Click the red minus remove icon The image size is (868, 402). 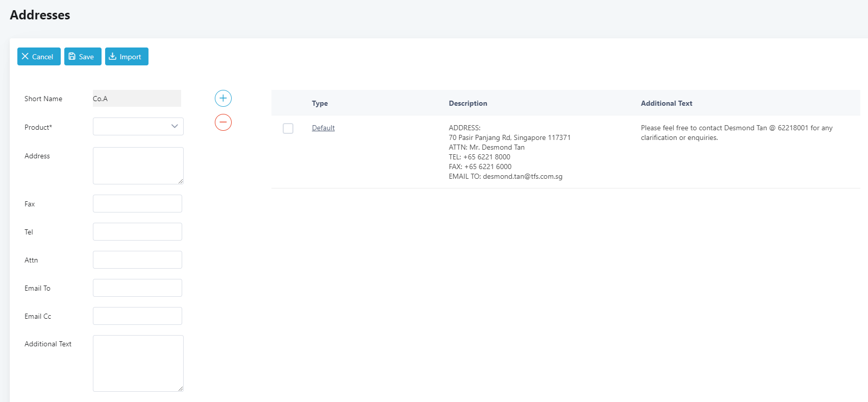coord(223,122)
